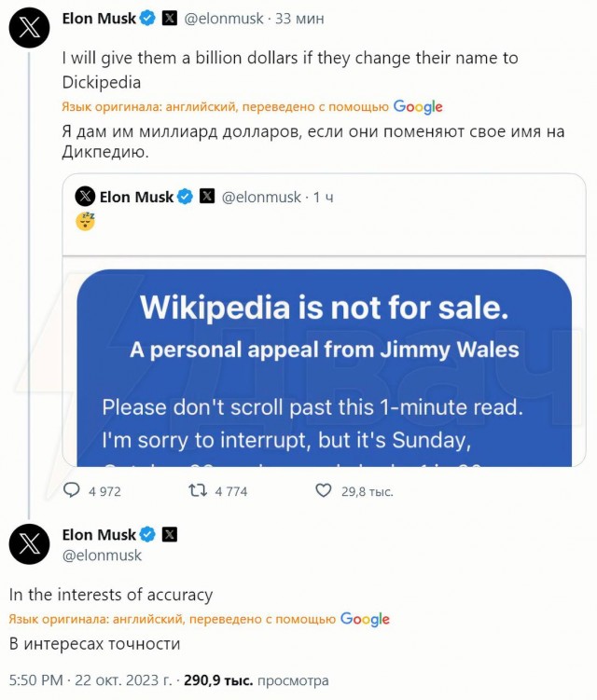597x700 pixels.
Task: Open the @elonmusk handle in the top tweet
Action: 225,17
